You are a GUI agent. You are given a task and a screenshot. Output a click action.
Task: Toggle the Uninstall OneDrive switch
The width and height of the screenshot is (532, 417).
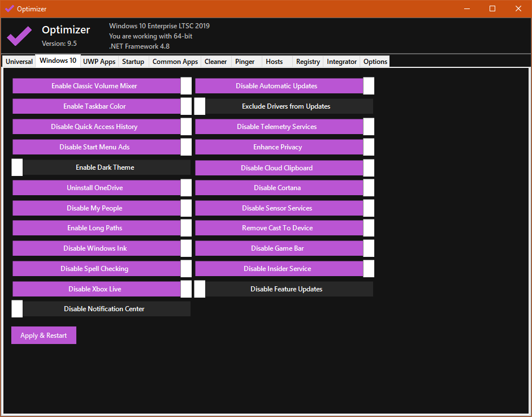tap(102, 188)
